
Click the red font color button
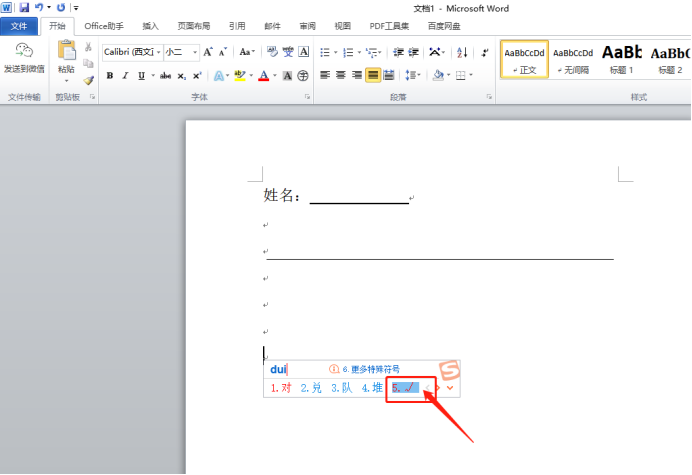263,76
